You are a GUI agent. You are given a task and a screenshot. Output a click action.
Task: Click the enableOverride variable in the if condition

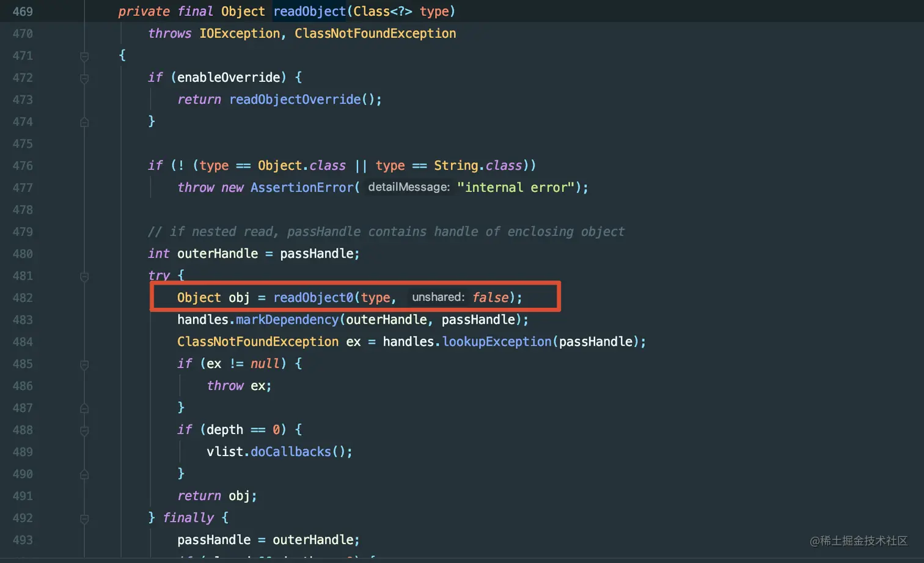click(x=229, y=78)
